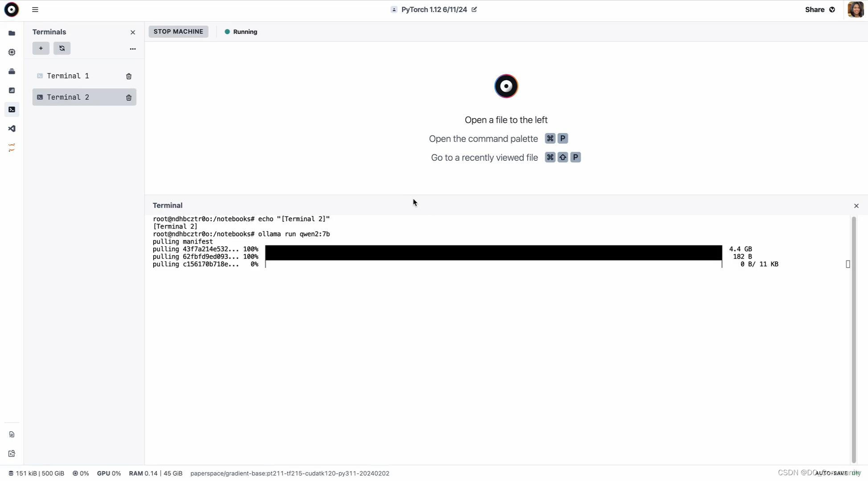
Task: Click the STOP MACHINE button
Action: [x=178, y=32]
